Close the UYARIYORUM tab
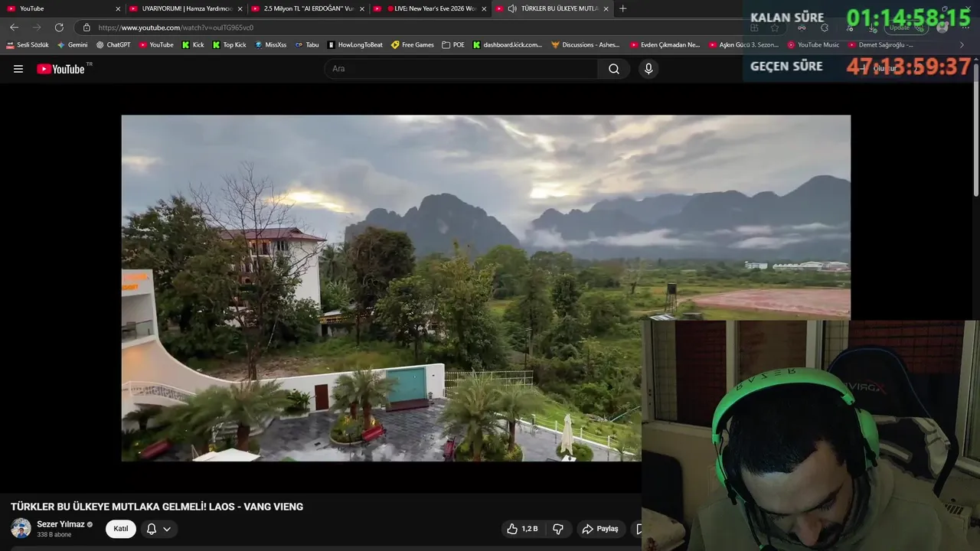Image resolution: width=980 pixels, height=551 pixels. click(240, 8)
